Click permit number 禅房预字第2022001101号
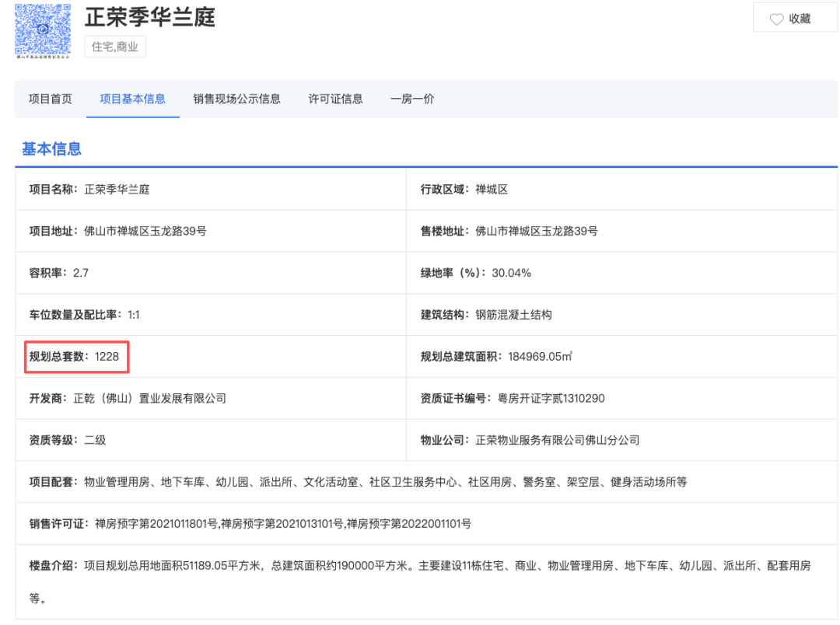 pyautogui.click(x=408, y=524)
